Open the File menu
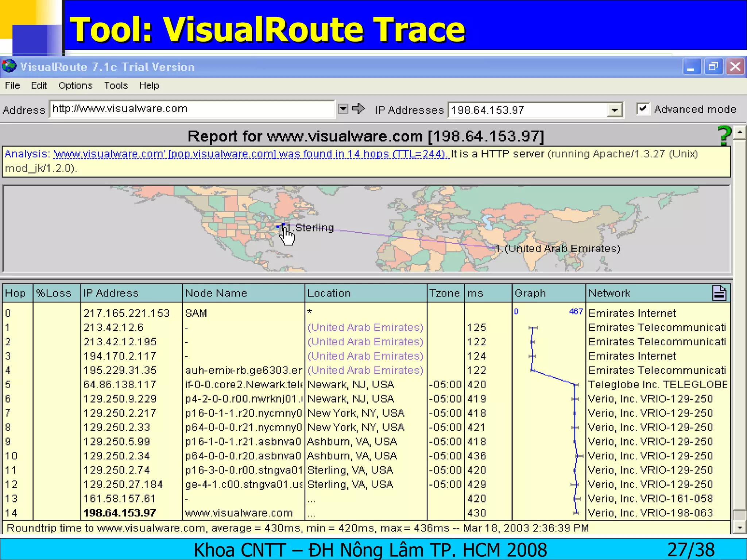The height and width of the screenshot is (560, 747). pos(12,85)
